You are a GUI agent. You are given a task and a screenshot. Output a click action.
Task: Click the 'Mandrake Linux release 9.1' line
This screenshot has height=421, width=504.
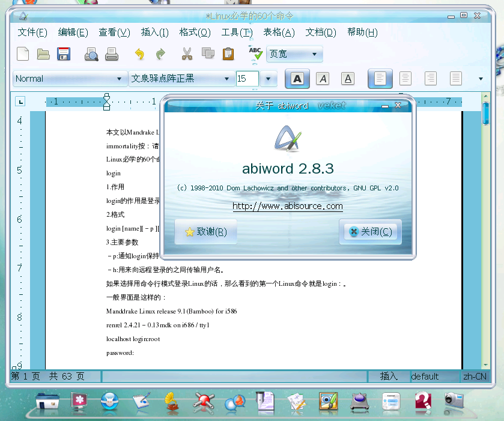pos(171,311)
